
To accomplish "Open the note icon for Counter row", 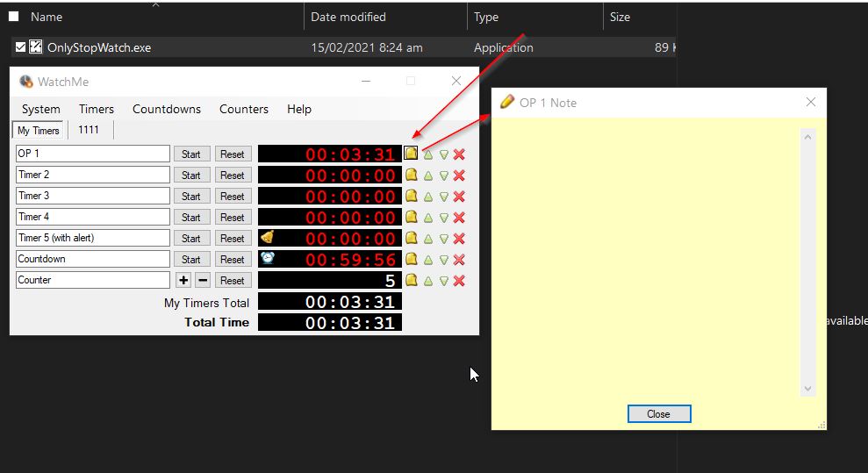I will point(411,281).
